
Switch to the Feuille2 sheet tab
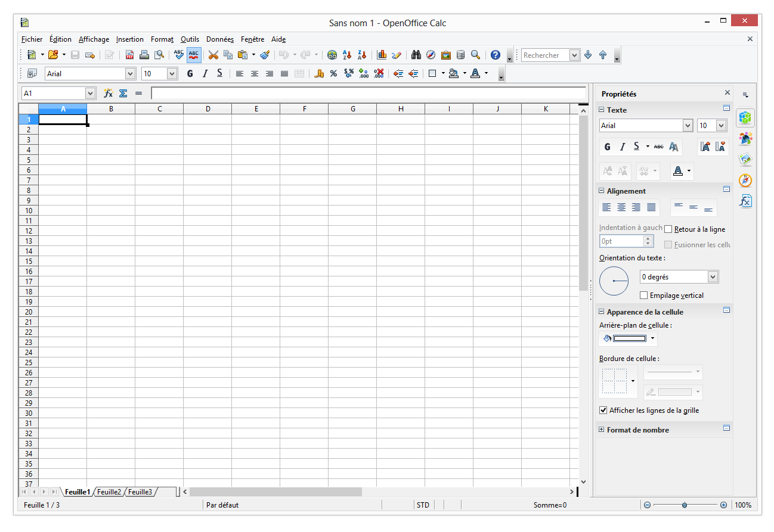tap(109, 491)
